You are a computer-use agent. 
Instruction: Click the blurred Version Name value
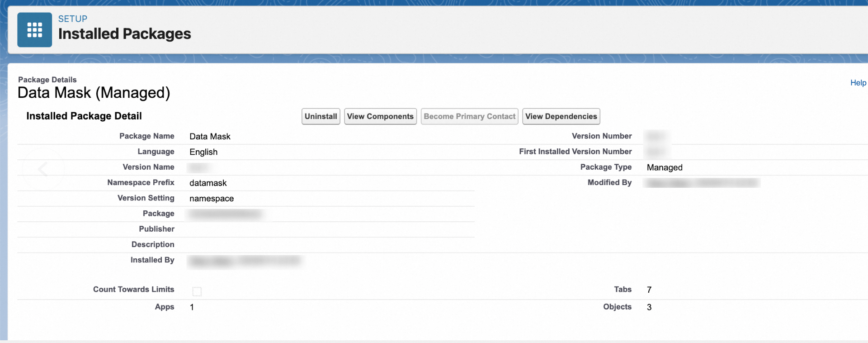199,167
